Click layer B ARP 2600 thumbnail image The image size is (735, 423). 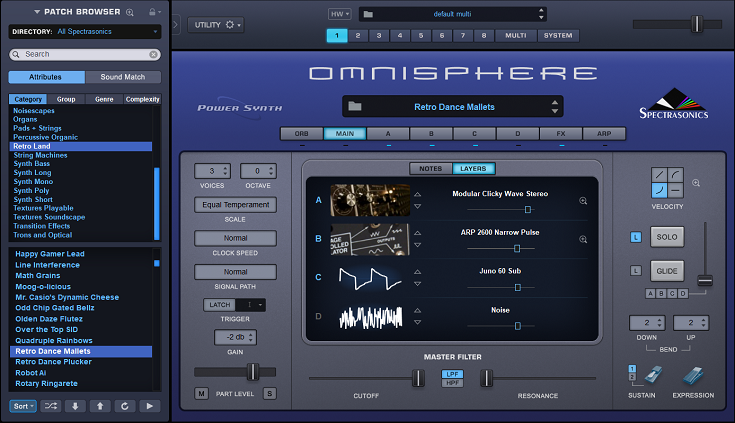click(x=370, y=239)
